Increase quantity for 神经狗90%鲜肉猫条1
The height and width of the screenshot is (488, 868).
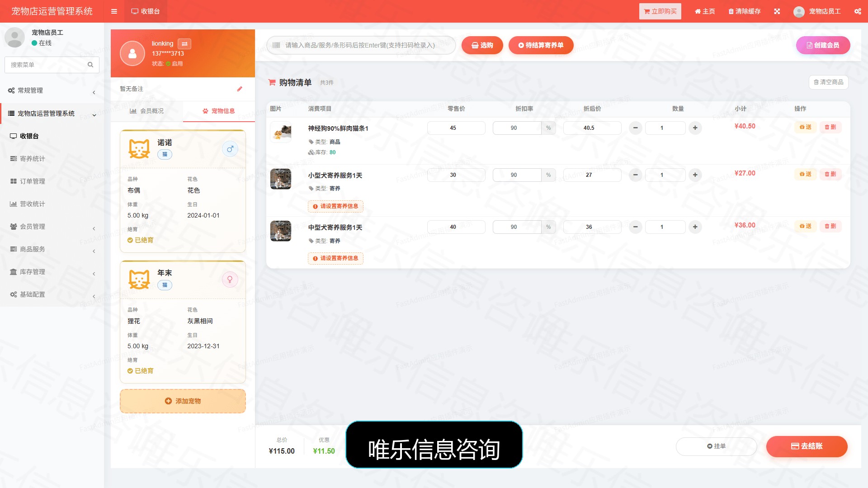click(x=695, y=128)
